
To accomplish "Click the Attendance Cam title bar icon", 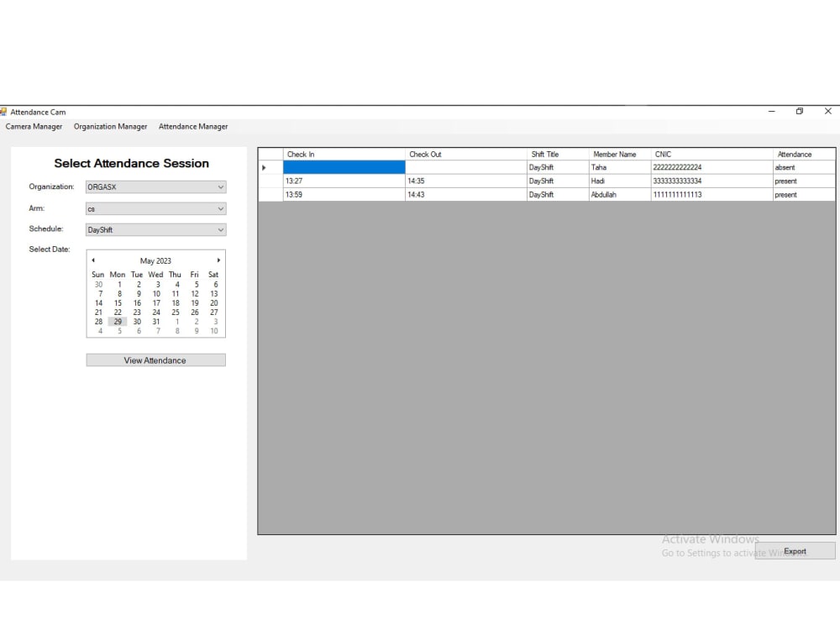I will click(6, 112).
